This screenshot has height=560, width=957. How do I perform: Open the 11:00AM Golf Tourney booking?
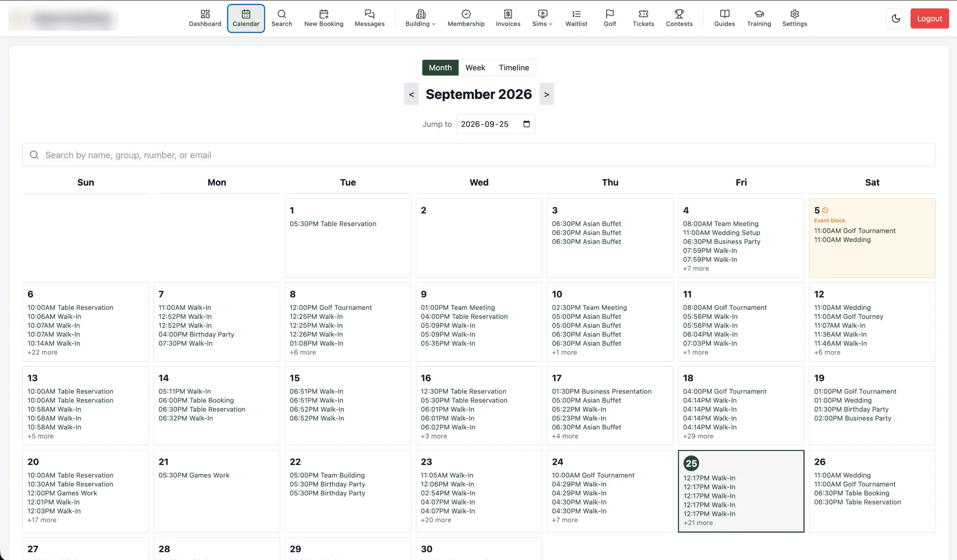[848, 317]
